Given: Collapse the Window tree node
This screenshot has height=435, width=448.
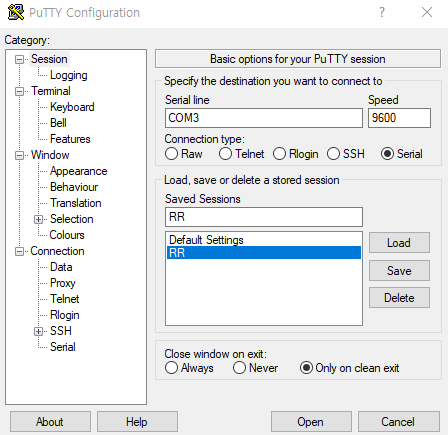Looking at the screenshot, I should pos(20,155).
